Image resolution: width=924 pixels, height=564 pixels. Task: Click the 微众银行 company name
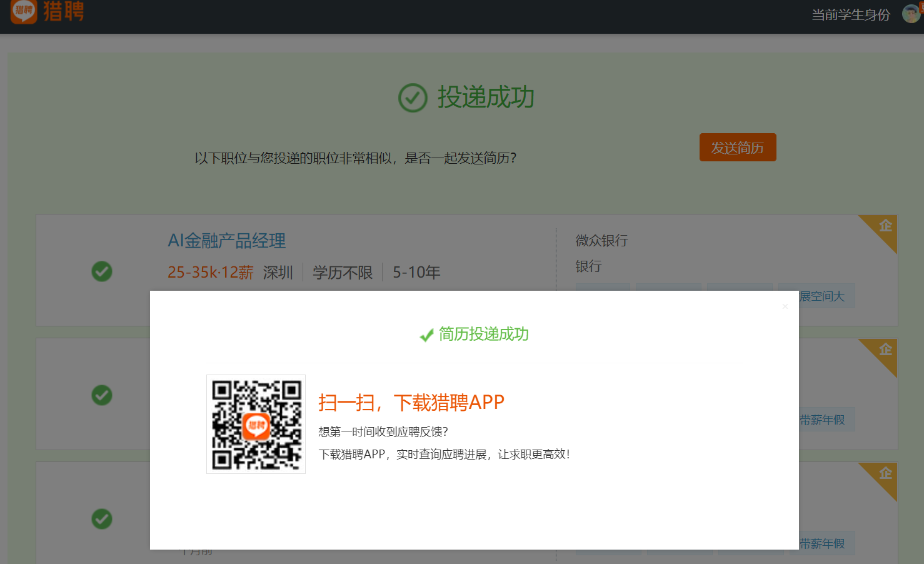pos(601,241)
